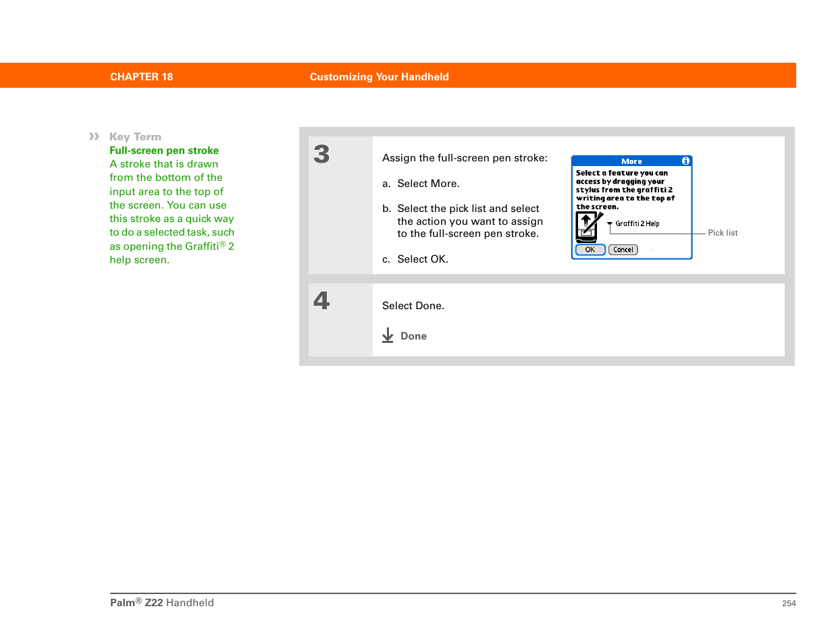Click the "CHAPTER 18" header text
834x644 pixels.
point(142,77)
